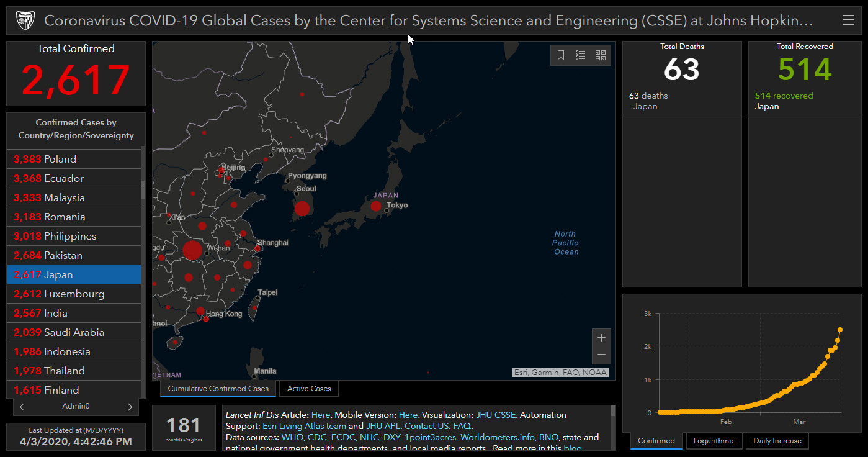Open the ECDC data source link
This screenshot has width=868, height=457.
coord(342,437)
